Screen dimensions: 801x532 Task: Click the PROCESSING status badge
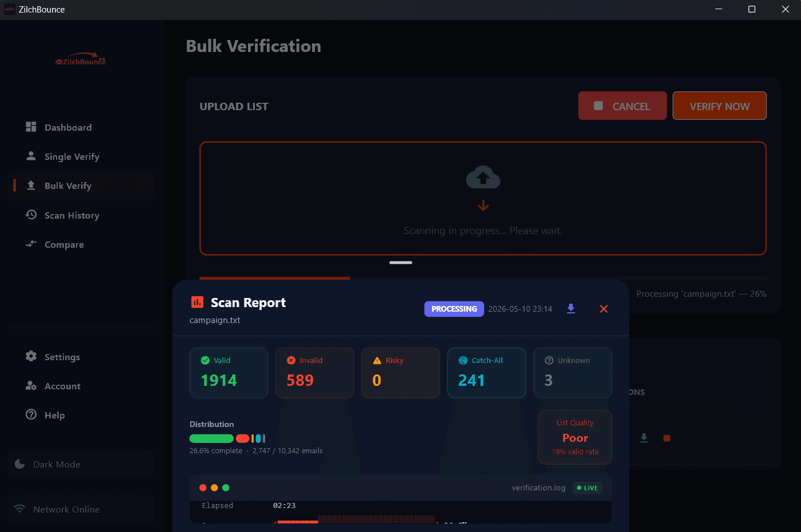click(454, 309)
